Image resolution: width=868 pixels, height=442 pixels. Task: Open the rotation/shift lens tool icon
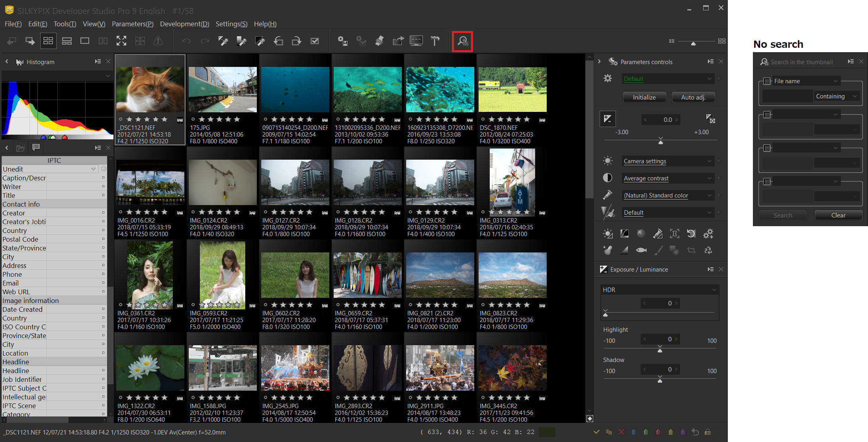coord(691,234)
